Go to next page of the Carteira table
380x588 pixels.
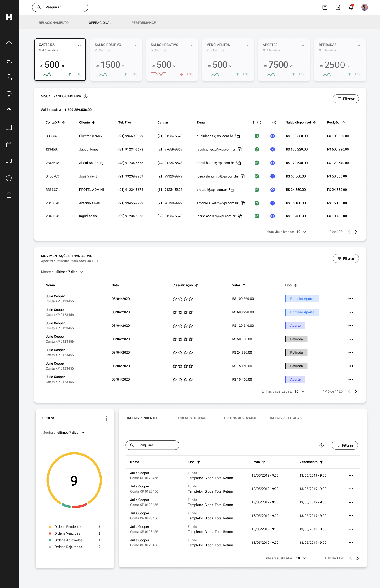[356, 232]
